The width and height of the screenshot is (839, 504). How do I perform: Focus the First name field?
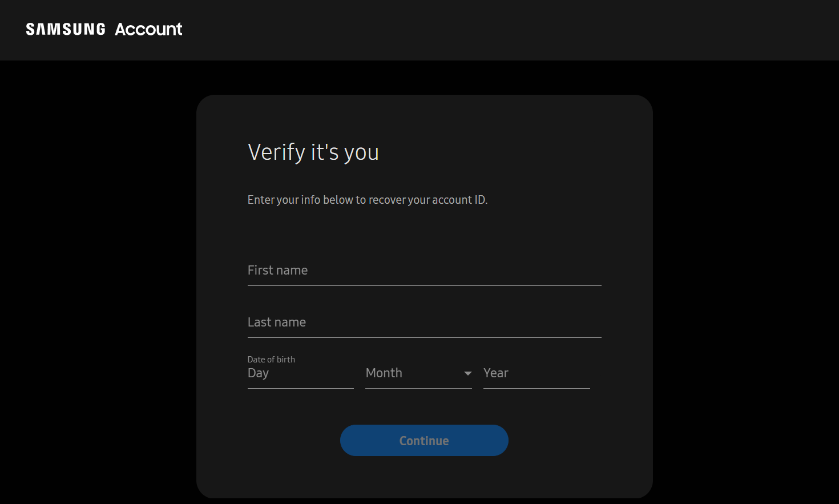424,271
